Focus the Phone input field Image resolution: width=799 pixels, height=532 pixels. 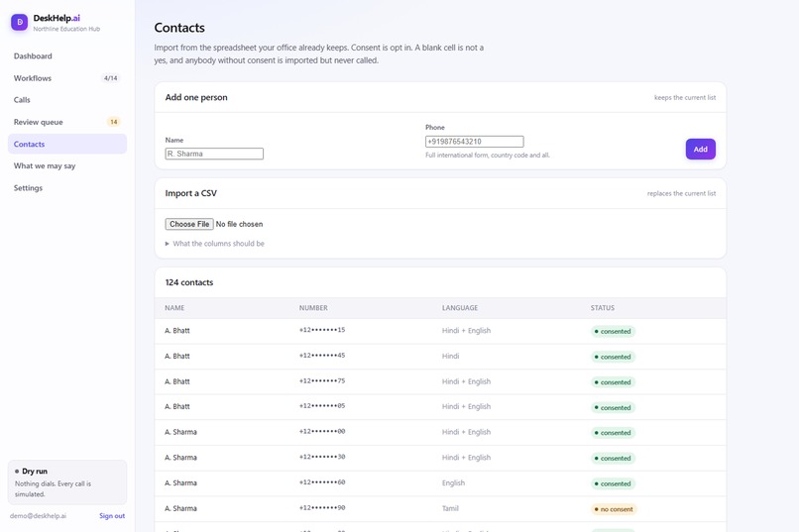point(475,142)
